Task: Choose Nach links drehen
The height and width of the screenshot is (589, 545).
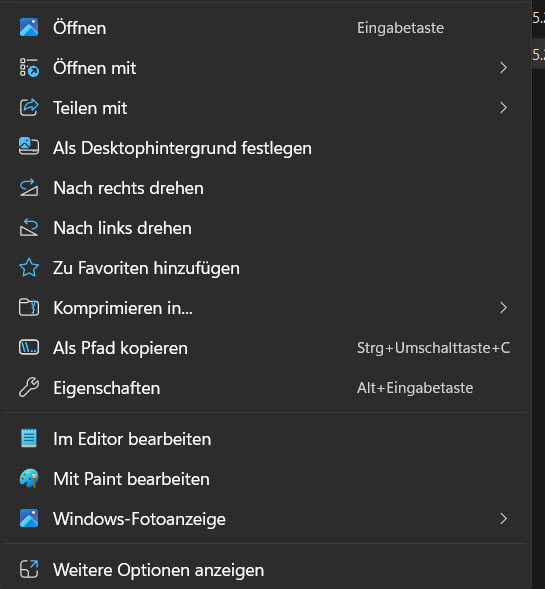Action: tap(266, 228)
